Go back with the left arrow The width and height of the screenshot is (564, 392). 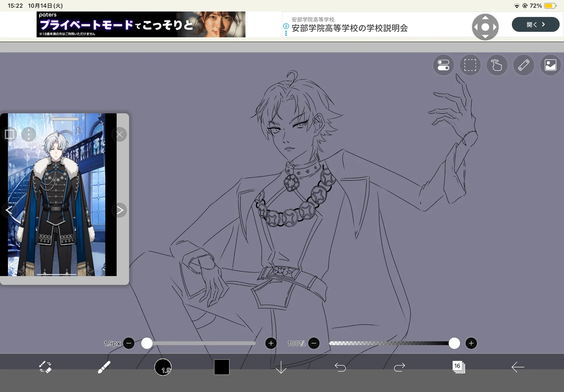[x=518, y=367]
